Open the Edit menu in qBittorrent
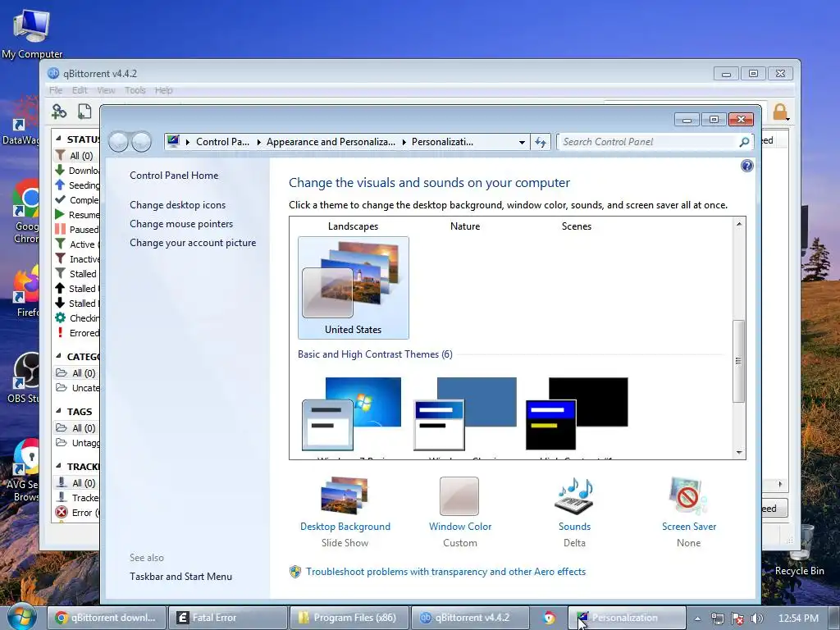The width and height of the screenshot is (840, 630). click(x=80, y=90)
